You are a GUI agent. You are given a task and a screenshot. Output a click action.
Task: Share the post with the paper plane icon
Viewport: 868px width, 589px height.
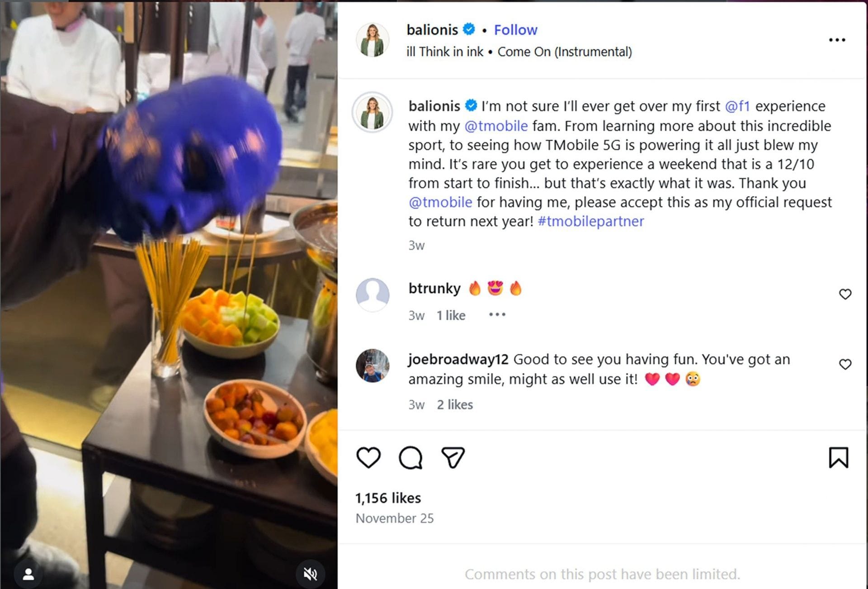pyautogui.click(x=453, y=457)
